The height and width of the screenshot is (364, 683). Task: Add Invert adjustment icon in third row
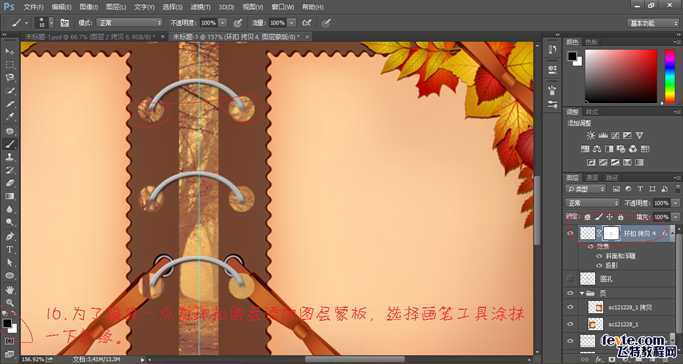pos(591,162)
